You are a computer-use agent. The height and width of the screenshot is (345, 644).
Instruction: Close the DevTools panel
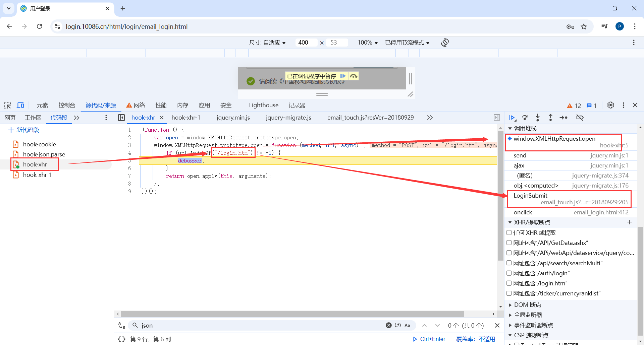coord(635,105)
